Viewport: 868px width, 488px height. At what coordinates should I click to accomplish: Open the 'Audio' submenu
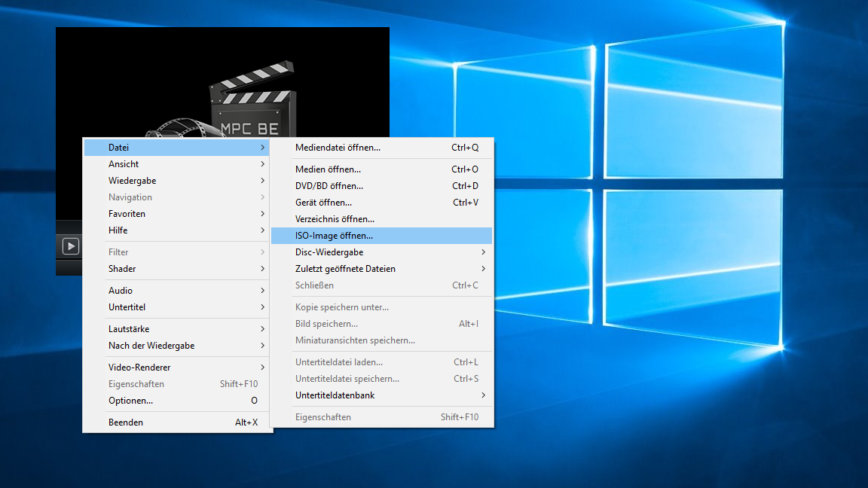click(x=121, y=291)
